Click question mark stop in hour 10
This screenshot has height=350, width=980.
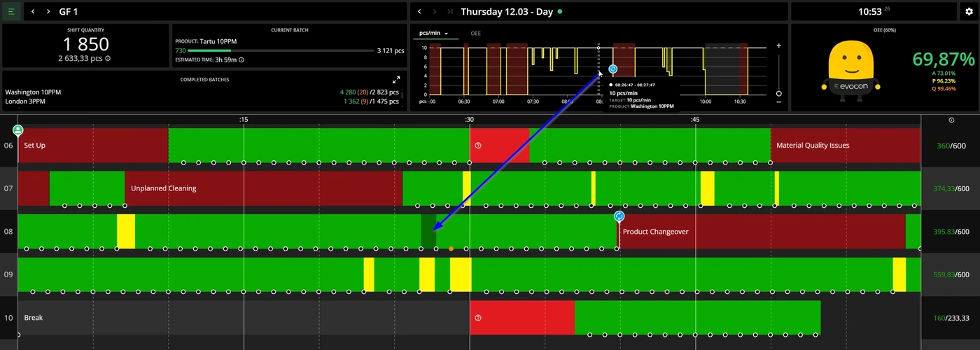coord(478,318)
